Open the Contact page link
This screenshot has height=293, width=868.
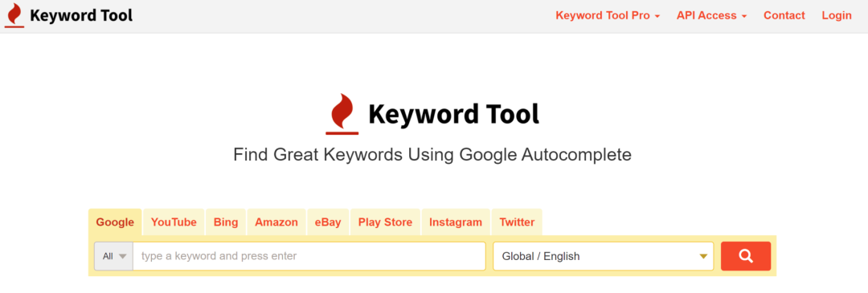click(784, 15)
